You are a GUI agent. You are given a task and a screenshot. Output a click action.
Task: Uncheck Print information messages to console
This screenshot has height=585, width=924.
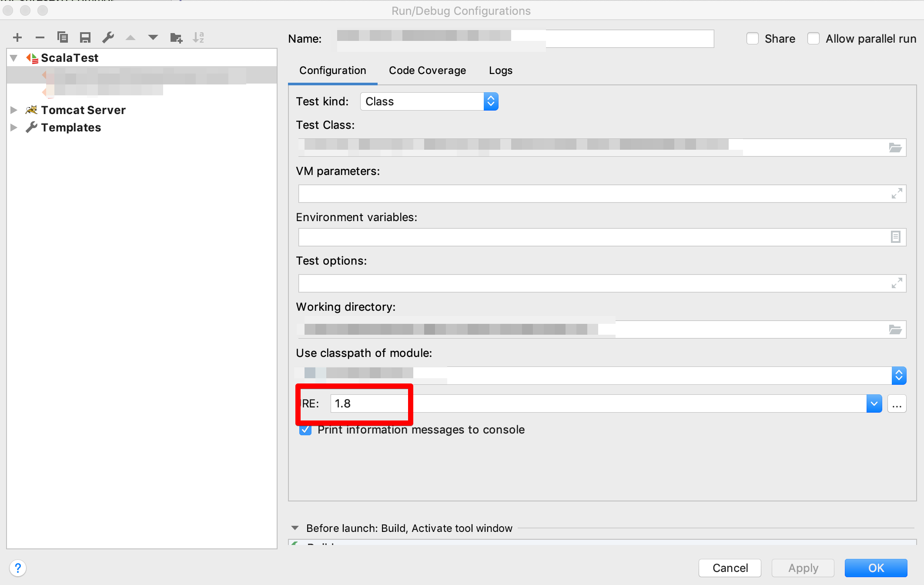(305, 430)
